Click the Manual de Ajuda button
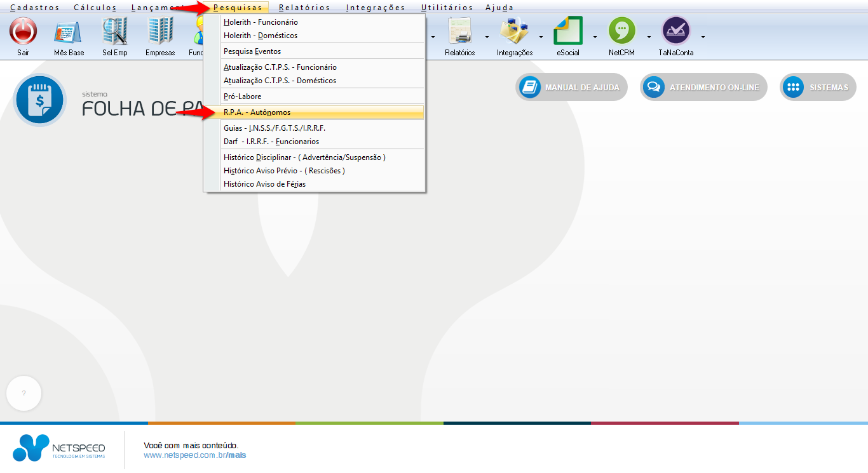Screen dimensions: 868x473 [x=571, y=88]
